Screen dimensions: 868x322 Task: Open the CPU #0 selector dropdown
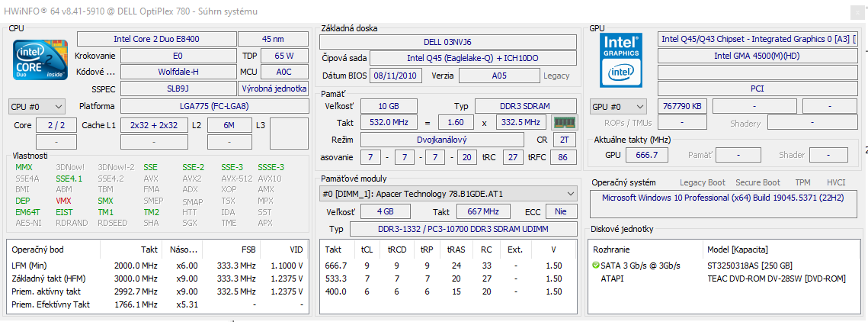click(37, 106)
